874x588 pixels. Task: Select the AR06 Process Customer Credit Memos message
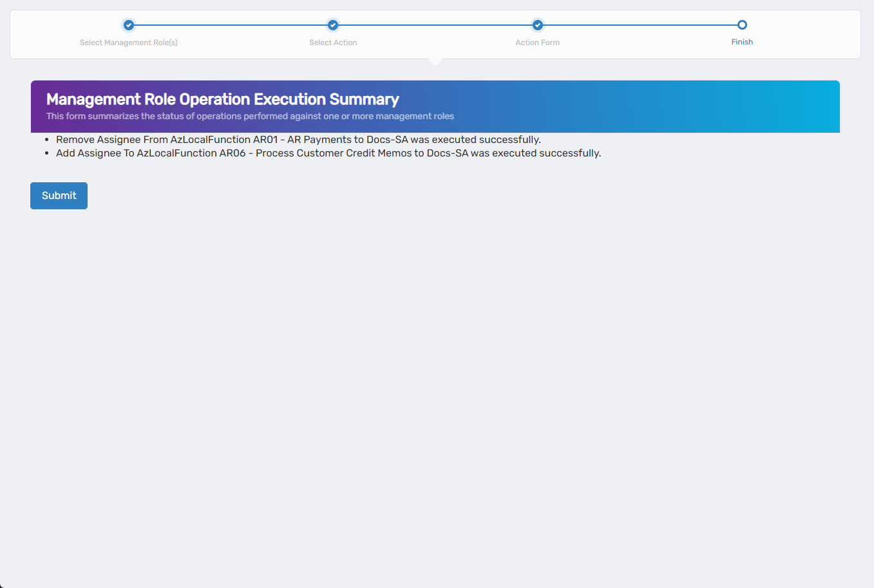click(x=328, y=153)
